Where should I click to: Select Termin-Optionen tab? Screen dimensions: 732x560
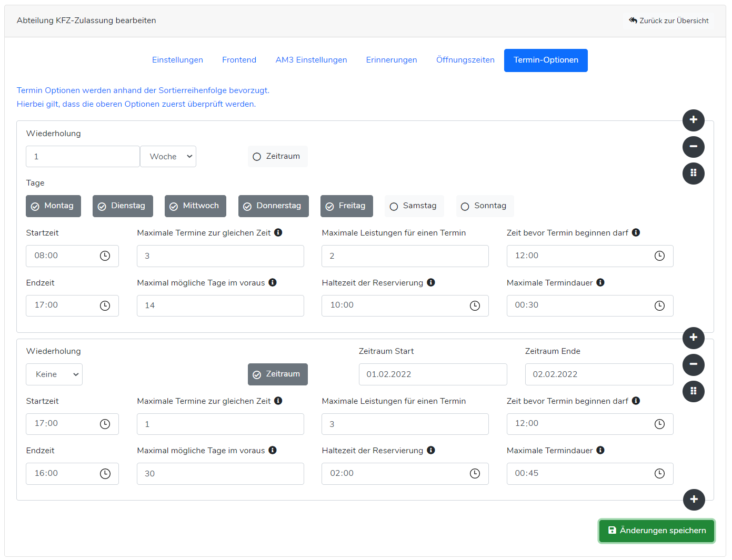(x=546, y=60)
